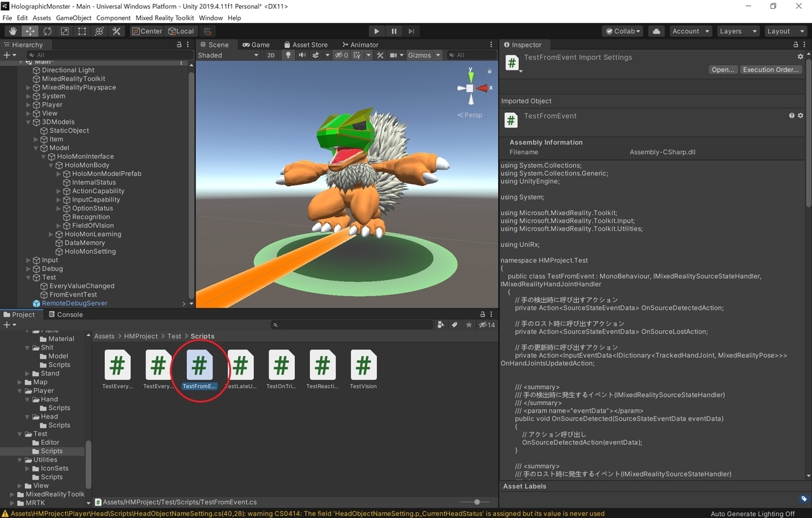Toggle hidden objects visibility counter
Screen dimensions: 812x518
pos(342,55)
